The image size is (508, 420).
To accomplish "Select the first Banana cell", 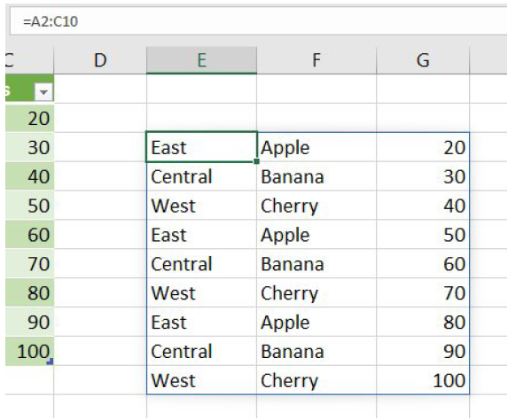I will (317, 176).
